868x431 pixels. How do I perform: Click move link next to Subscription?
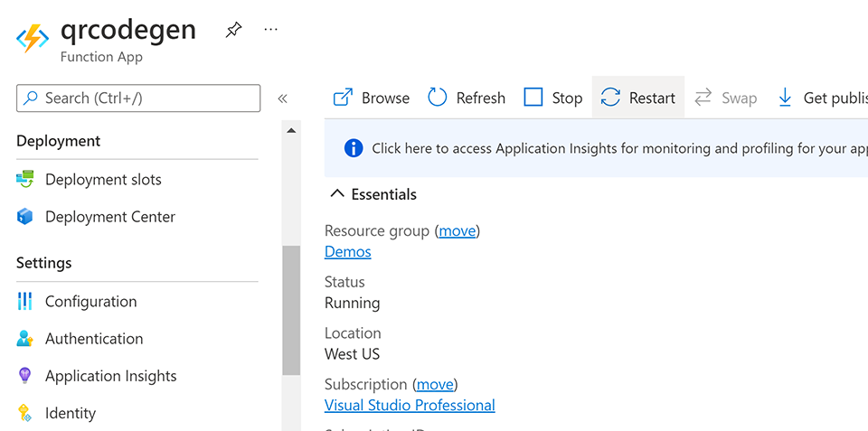[435, 384]
